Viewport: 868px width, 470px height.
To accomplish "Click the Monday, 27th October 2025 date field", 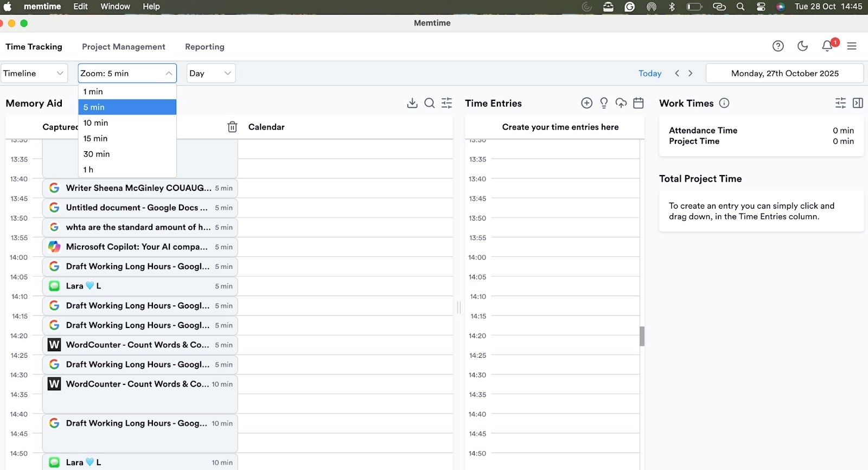I will [x=784, y=73].
